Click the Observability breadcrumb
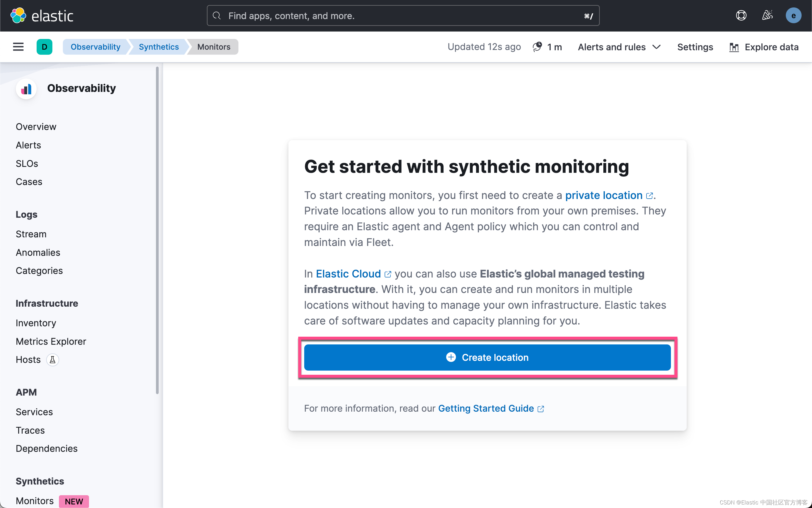 95,47
